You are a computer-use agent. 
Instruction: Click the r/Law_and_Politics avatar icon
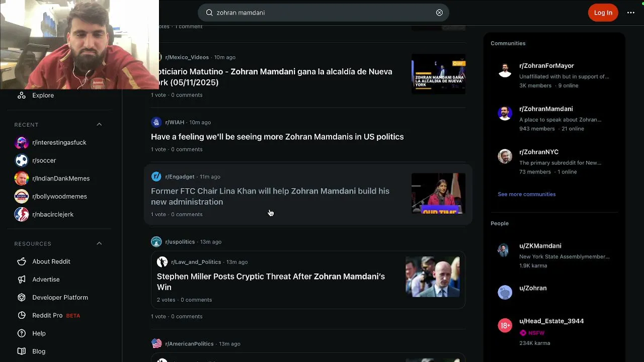(162, 262)
